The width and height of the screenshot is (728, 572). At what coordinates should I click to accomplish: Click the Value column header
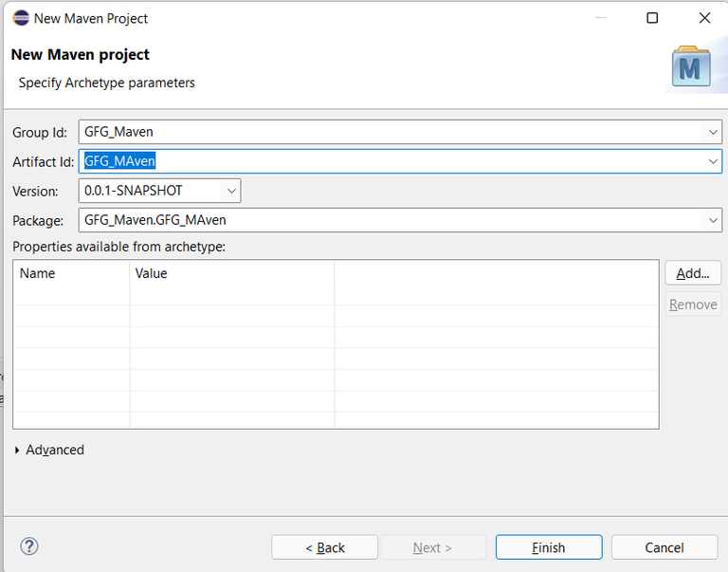152,273
